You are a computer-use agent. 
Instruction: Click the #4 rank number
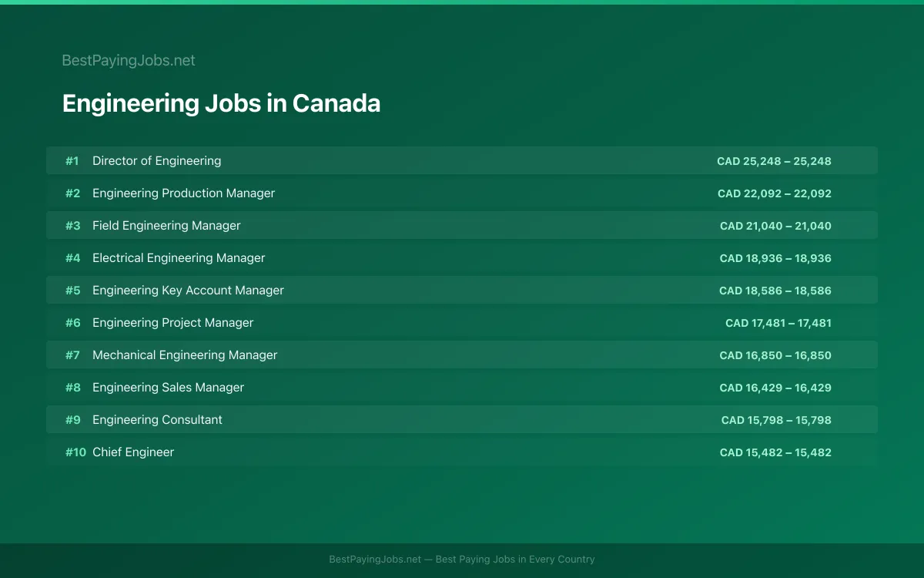72,258
